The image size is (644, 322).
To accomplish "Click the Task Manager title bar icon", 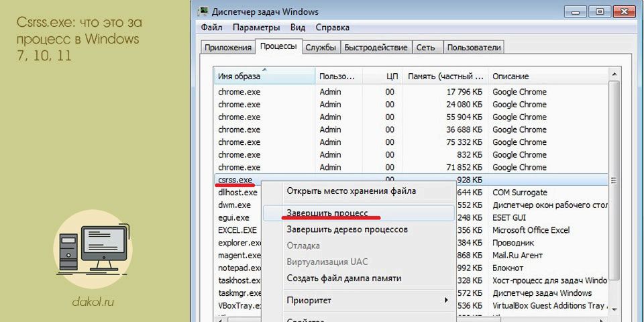I will click(203, 11).
